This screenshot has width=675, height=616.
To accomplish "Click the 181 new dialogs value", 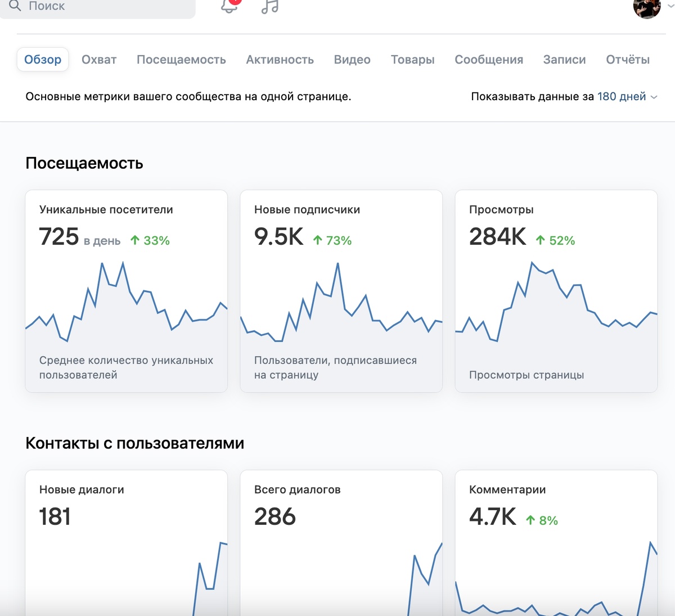I will [x=55, y=517].
